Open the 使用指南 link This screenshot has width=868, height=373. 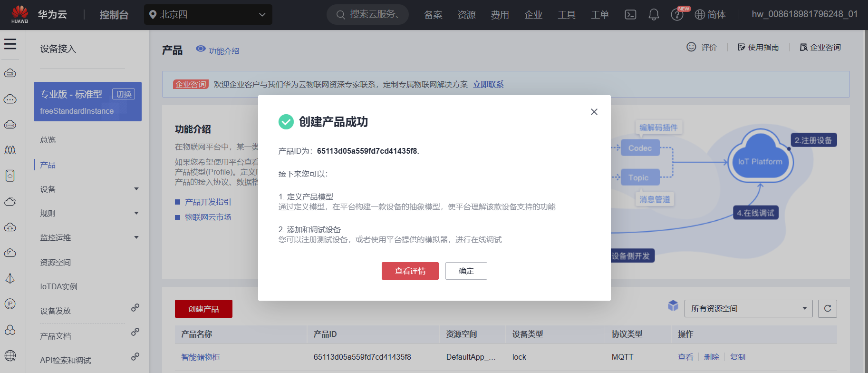[x=758, y=47]
